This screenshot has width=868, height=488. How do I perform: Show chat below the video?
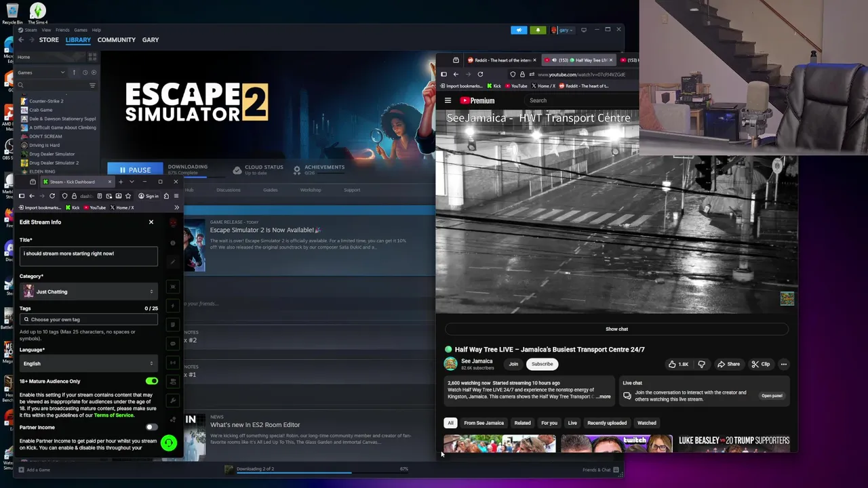616,329
